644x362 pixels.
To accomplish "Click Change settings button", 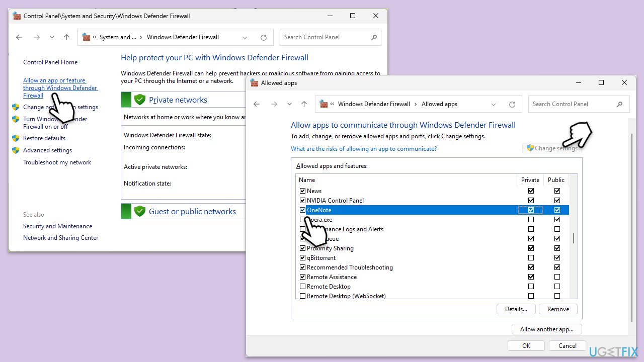I will tap(552, 148).
